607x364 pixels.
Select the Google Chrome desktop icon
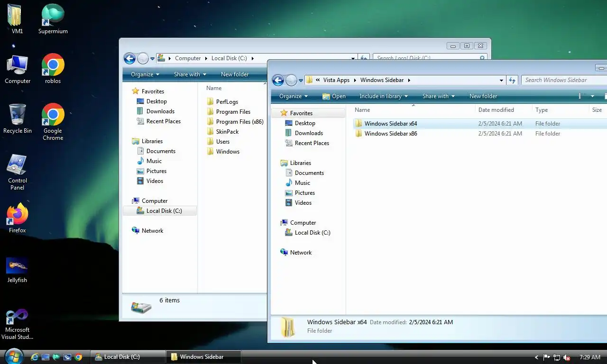coord(53,122)
